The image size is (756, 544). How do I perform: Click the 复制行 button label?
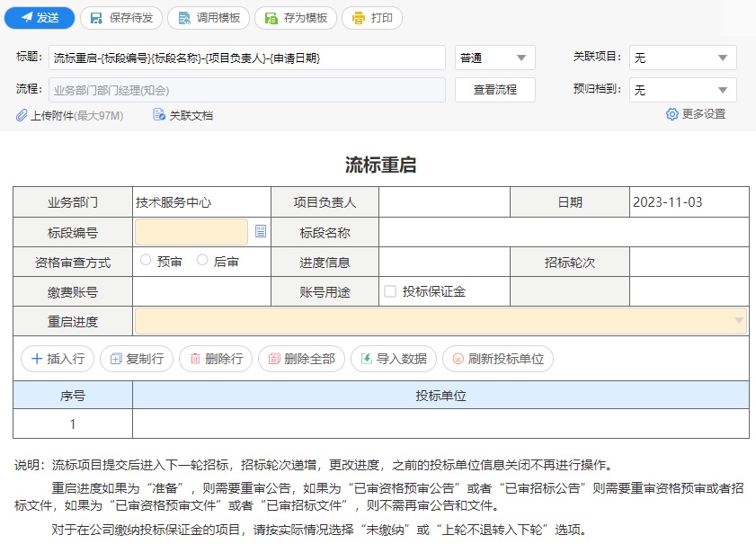click(x=145, y=359)
